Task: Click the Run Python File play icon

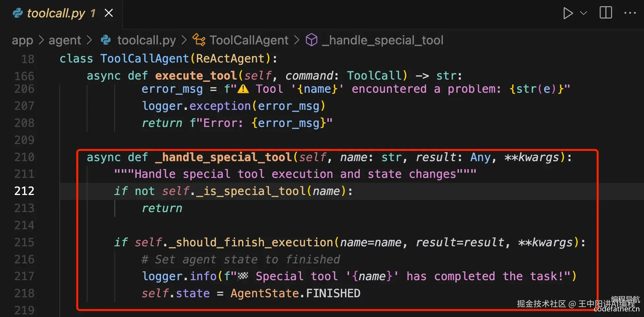Action: tap(568, 13)
